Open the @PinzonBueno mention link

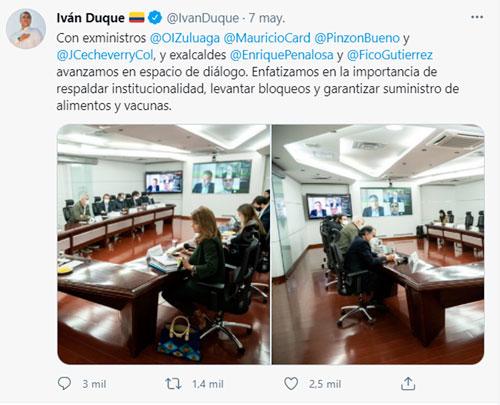(x=357, y=38)
